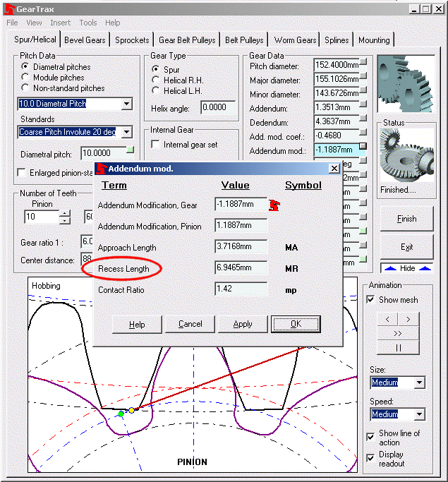Open the Coarse Pitch Involute standards dropdown

pos(126,132)
